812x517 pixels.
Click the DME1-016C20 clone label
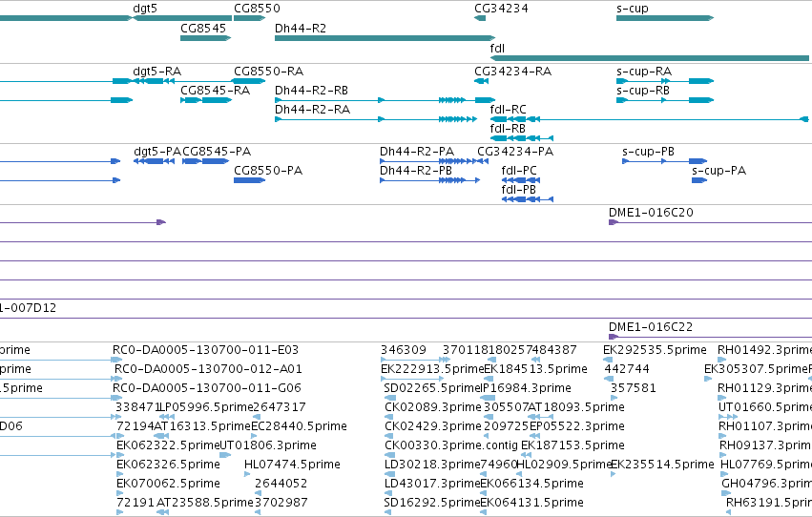(x=651, y=212)
